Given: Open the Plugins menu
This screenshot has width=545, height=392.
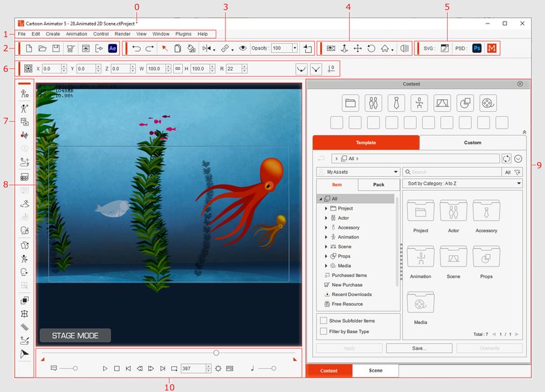Looking at the screenshot, I should 183,34.
